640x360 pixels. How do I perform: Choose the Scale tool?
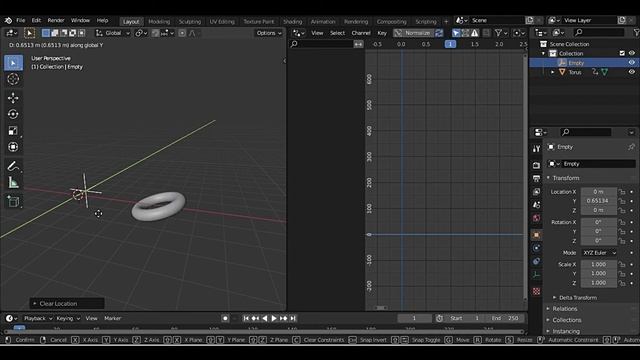13,131
